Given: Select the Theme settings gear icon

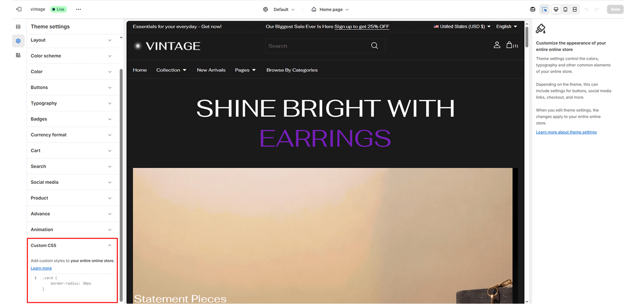Looking at the screenshot, I should pos(18,41).
